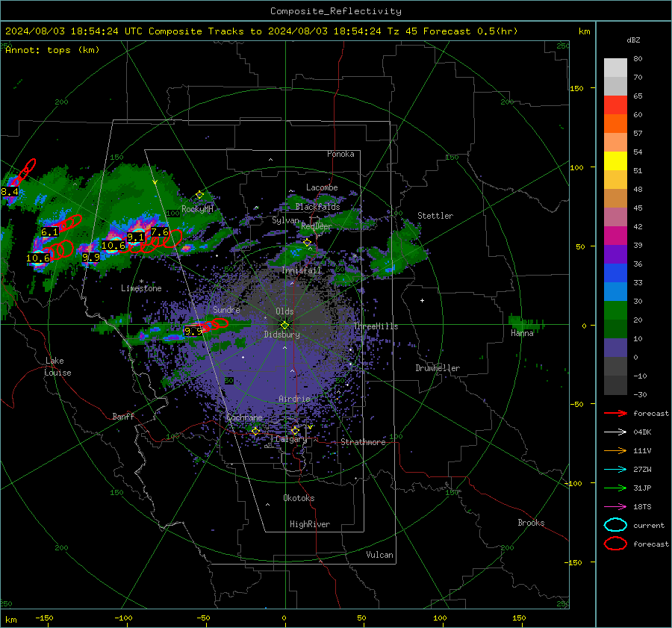
Task: Select the HighRiver city label
Action: pos(310,524)
